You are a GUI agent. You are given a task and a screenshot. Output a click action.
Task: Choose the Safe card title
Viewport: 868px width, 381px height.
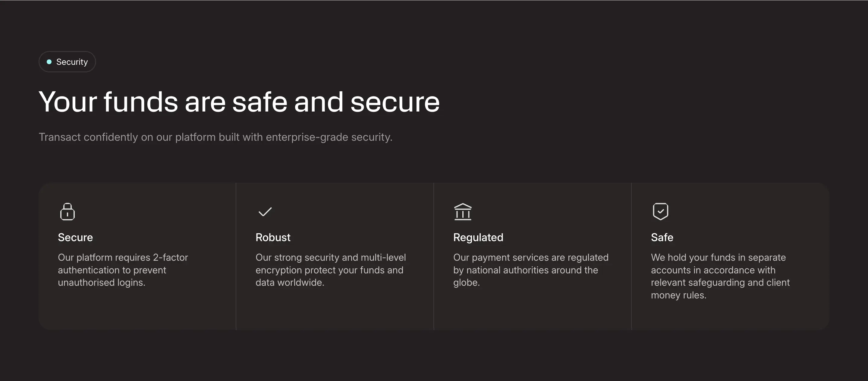(662, 238)
